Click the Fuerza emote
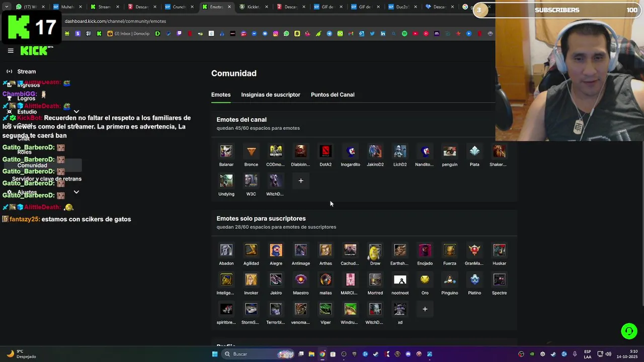 tap(450, 250)
